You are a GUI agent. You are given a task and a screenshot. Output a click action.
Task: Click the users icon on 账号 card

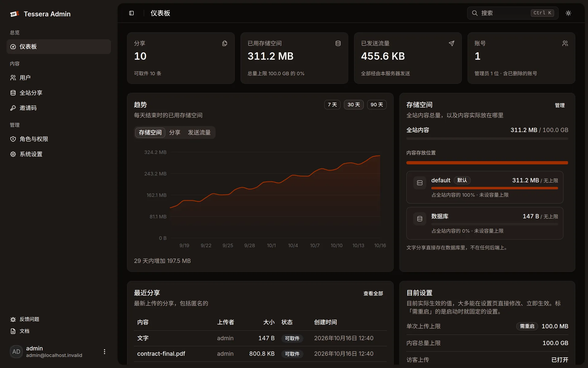(x=565, y=44)
